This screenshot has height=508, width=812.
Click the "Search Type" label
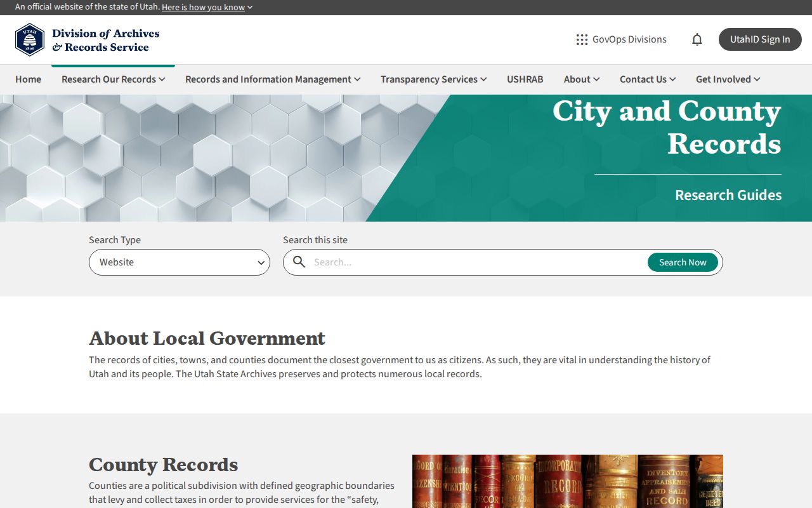[x=115, y=240]
